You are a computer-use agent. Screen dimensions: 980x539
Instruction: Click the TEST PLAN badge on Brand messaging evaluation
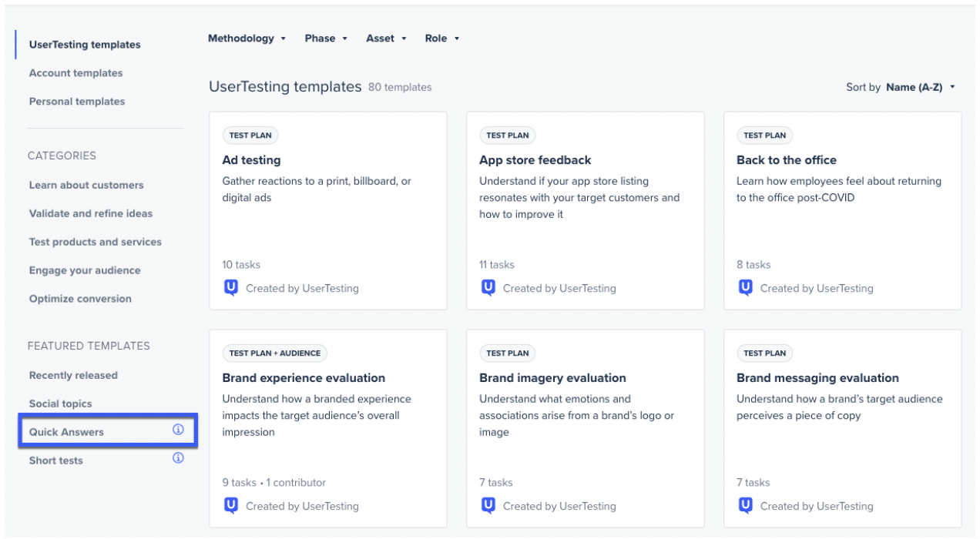(765, 353)
